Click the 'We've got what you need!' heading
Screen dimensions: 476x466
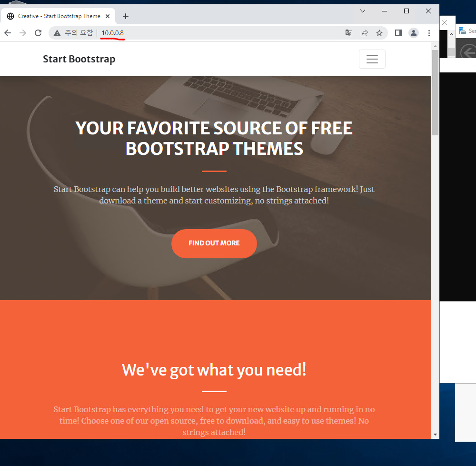(x=214, y=370)
